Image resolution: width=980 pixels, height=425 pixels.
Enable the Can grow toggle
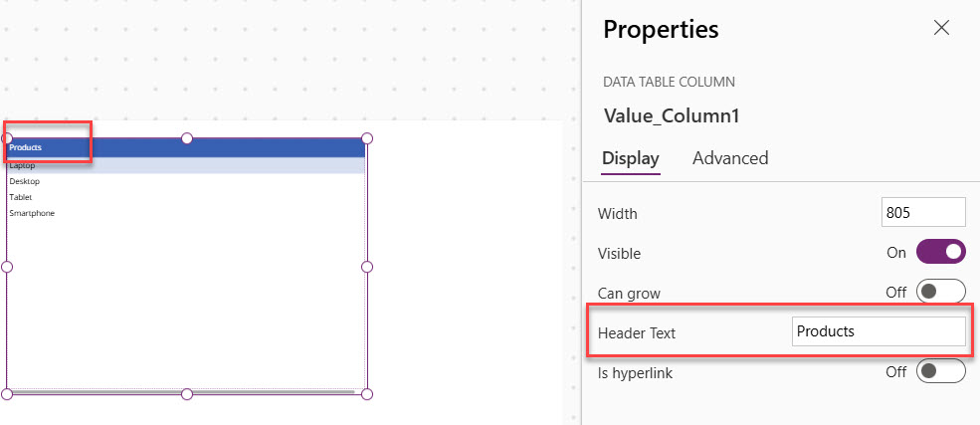pos(940,293)
